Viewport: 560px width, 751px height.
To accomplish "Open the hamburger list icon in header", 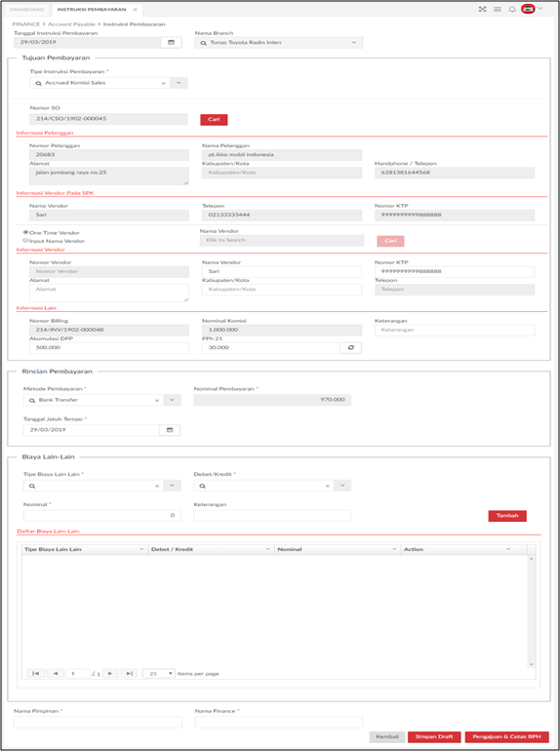I will 498,9.
